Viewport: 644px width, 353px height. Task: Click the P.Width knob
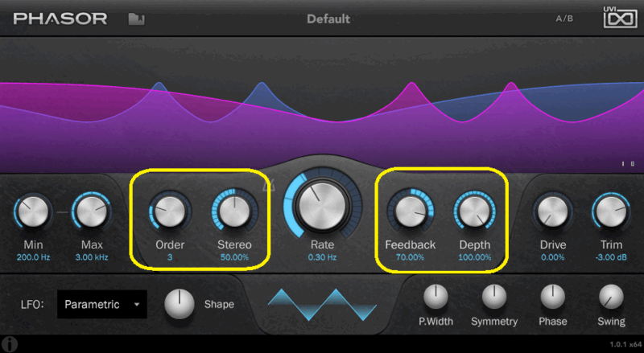(x=436, y=297)
